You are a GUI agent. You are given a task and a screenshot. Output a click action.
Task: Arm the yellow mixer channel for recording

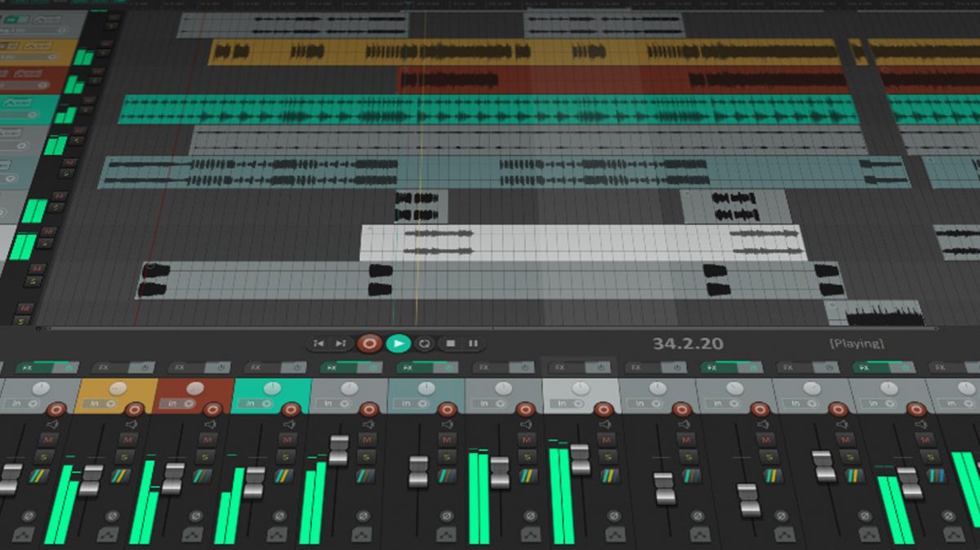[x=134, y=410]
